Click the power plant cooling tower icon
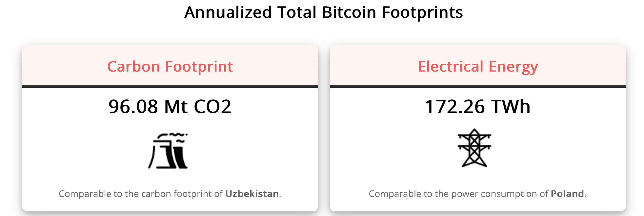The image size is (644, 216). 168,151
